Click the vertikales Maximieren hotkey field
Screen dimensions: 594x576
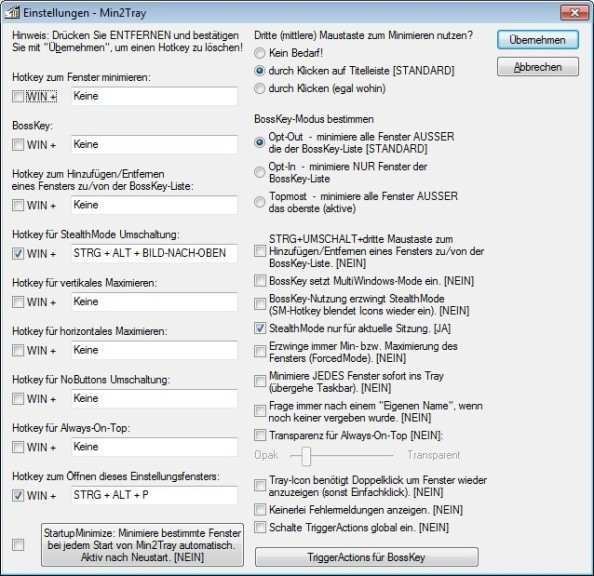(x=155, y=302)
